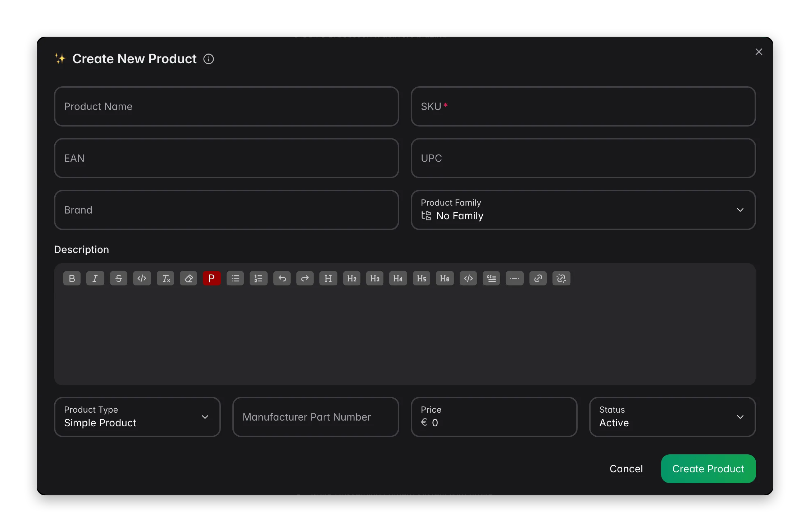Insert a numbered list
Image resolution: width=810 pixels, height=532 pixels.
258,278
